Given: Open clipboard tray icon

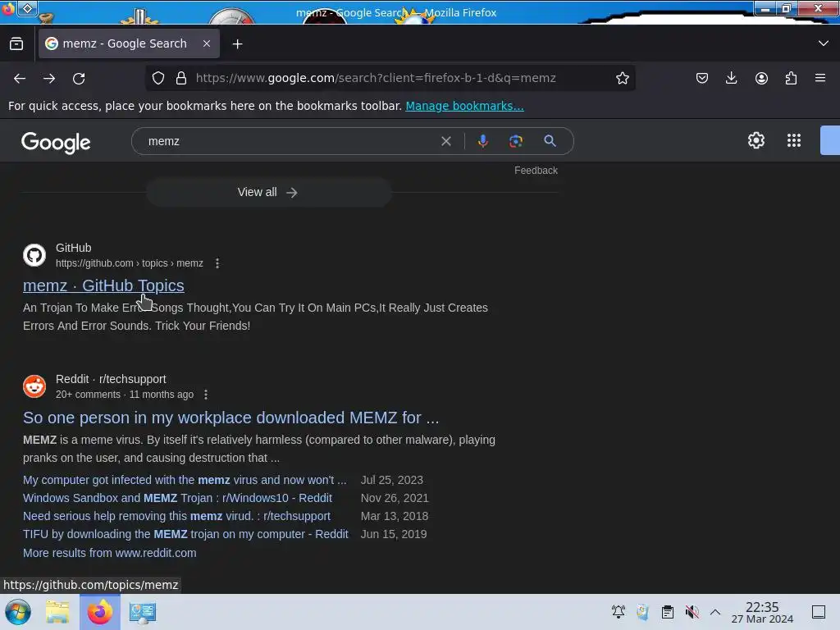Looking at the screenshot, I should click(667, 612).
